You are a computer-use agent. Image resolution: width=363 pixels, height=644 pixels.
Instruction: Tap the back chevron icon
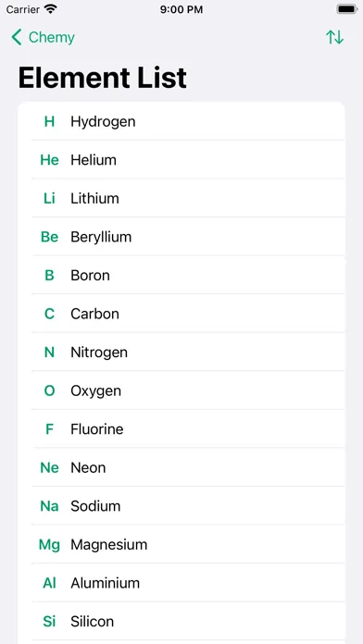point(17,37)
